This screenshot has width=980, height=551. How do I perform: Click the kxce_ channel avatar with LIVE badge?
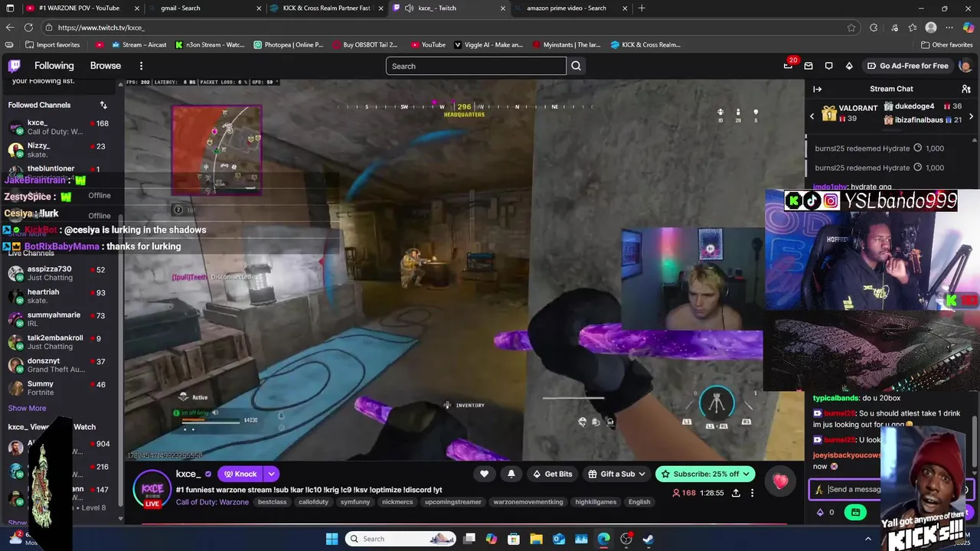[152, 489]
